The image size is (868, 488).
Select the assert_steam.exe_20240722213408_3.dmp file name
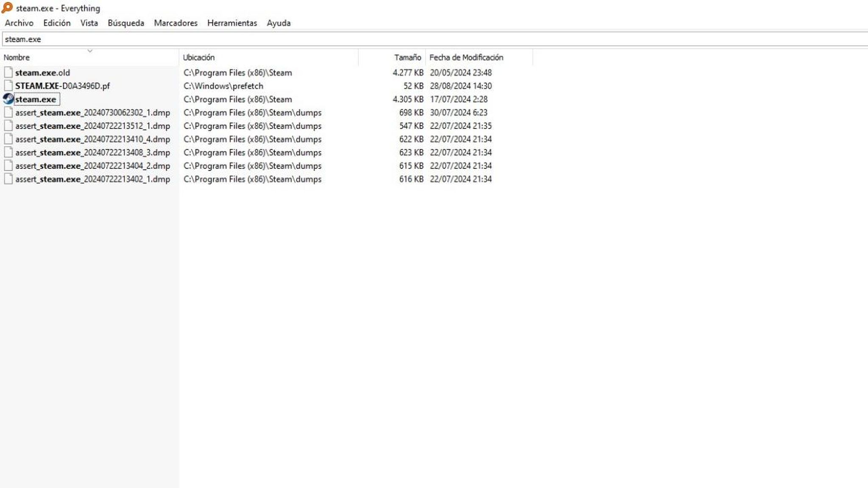click(x=92, y=152)
